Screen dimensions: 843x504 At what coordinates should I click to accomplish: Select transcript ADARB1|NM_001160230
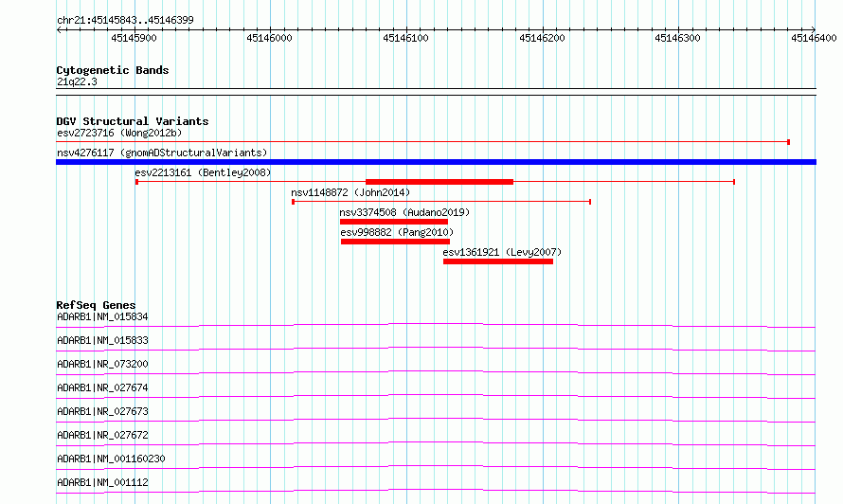click(x=111, y=459)
